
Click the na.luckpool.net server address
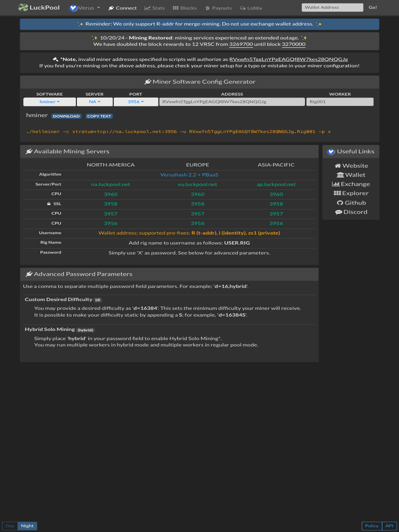[x=111, y=184]
